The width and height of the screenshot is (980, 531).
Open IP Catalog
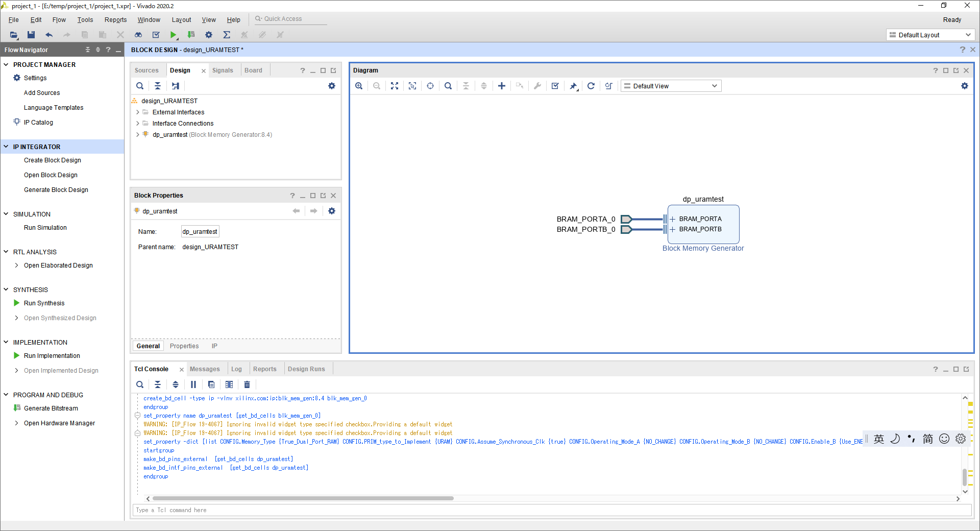point(38,123)
